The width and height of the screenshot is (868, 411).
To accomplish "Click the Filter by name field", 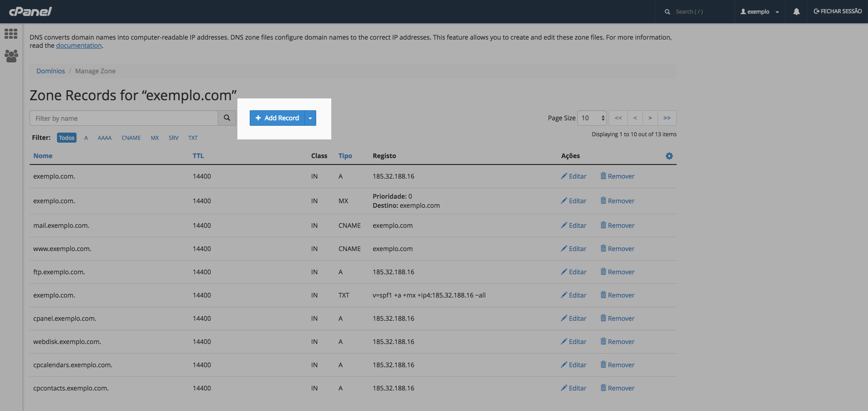I will [x=123, y=118].
